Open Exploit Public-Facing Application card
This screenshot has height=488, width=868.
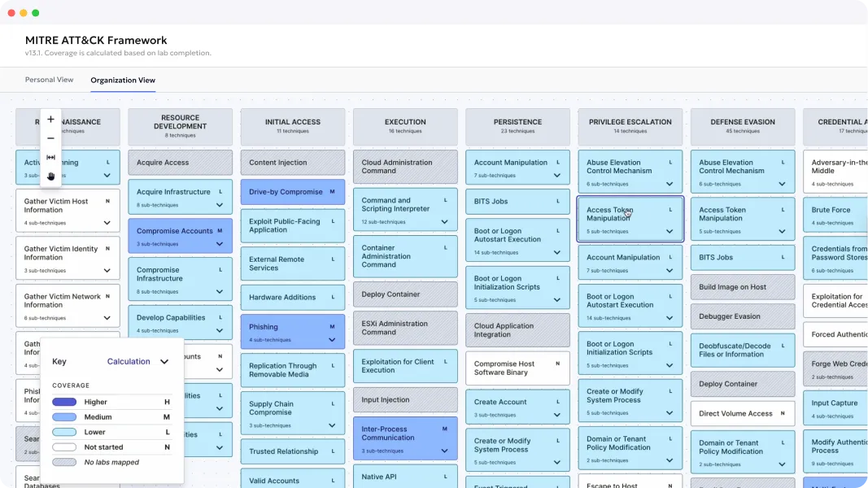click(292, 226)
